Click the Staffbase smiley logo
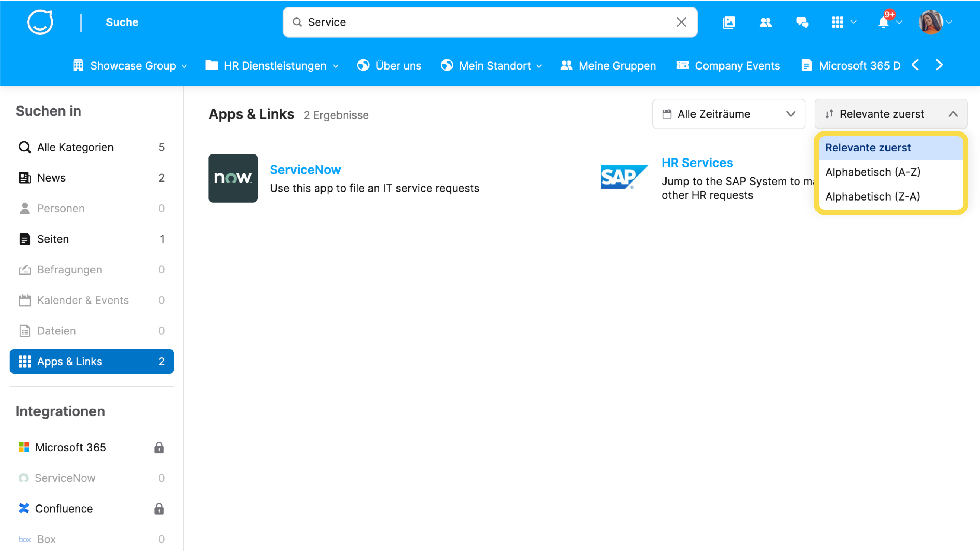The image size is (980, 551). [40, 22]
